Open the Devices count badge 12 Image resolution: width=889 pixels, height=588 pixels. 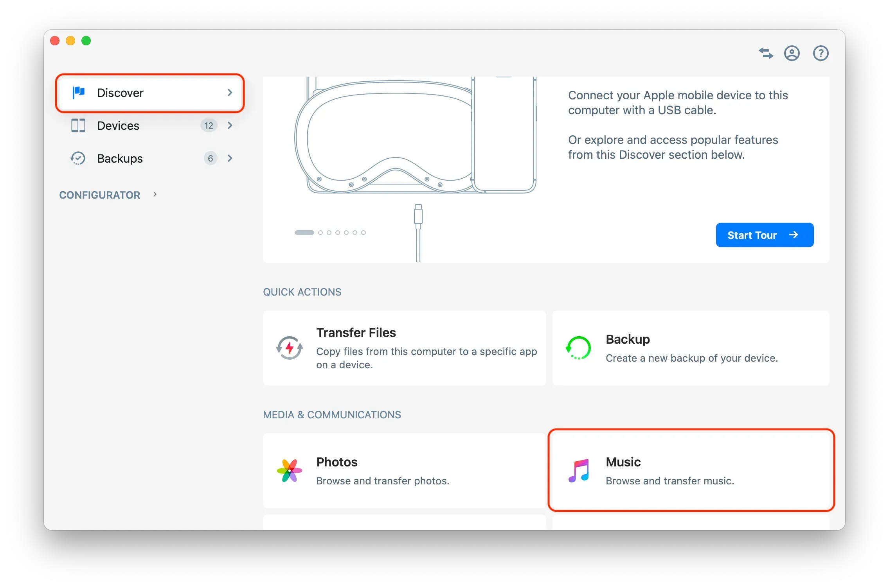point(209,125)
